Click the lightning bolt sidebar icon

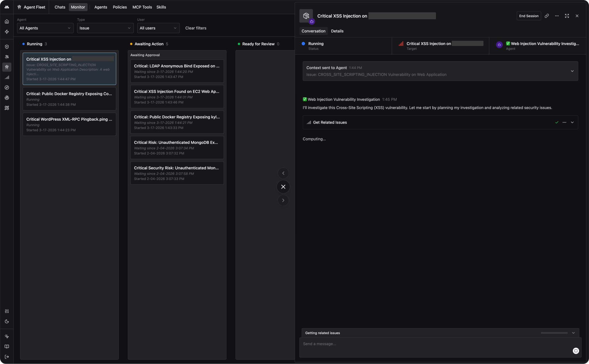7,32
